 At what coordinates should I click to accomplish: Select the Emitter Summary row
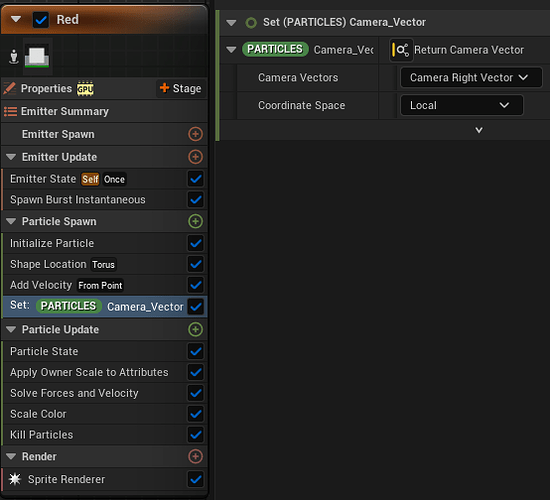tap(104, 112)
